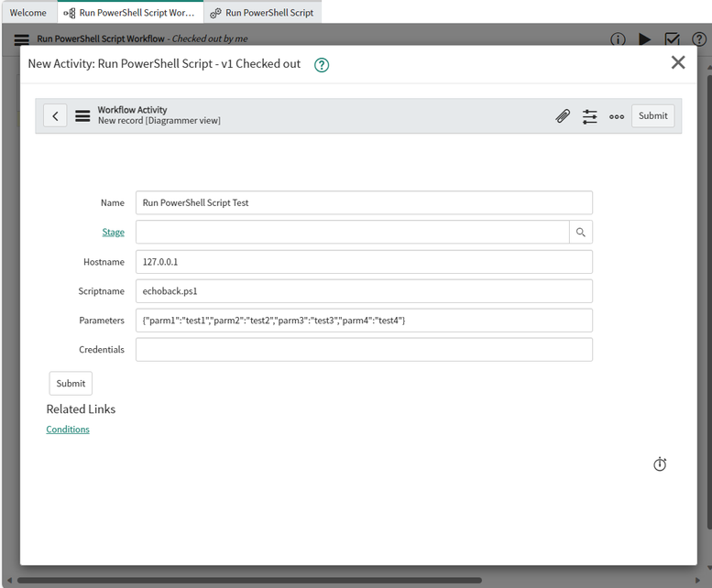
Task: Click the empty Credentials field
Action: pyautogui.click(x=364, y=350)
